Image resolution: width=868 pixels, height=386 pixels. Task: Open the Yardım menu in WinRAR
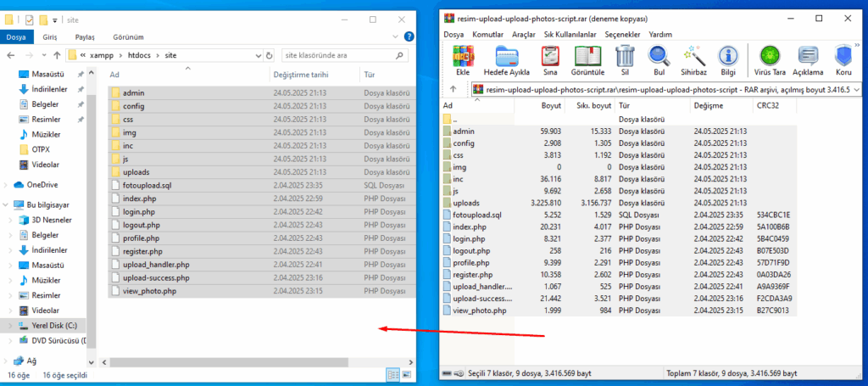click(x=660, y=34)
